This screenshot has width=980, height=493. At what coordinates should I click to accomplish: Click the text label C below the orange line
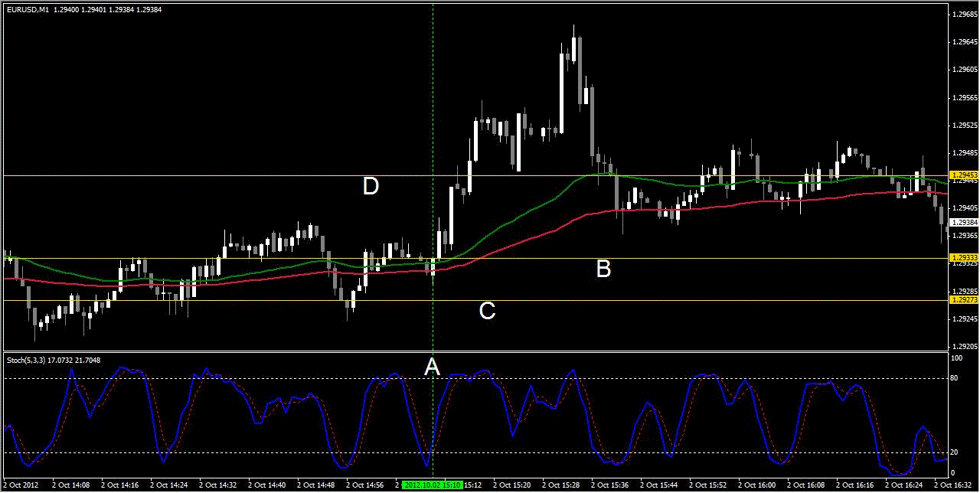486,312
